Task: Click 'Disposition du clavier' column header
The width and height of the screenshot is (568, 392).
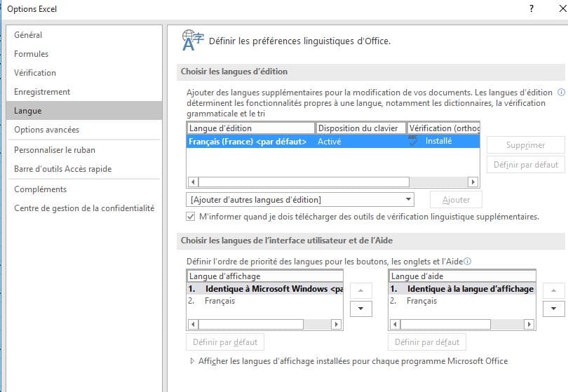Action: (361, 128)
